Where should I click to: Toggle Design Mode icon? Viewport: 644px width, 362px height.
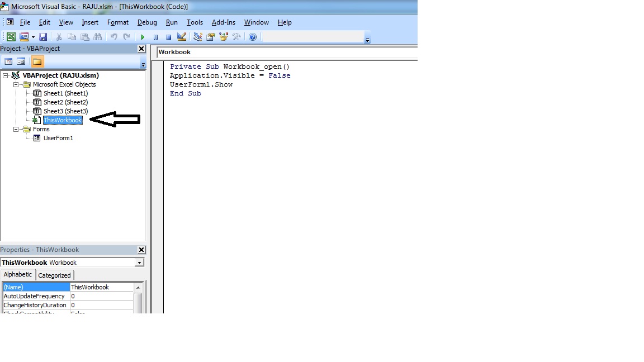(x=182, y=37)
